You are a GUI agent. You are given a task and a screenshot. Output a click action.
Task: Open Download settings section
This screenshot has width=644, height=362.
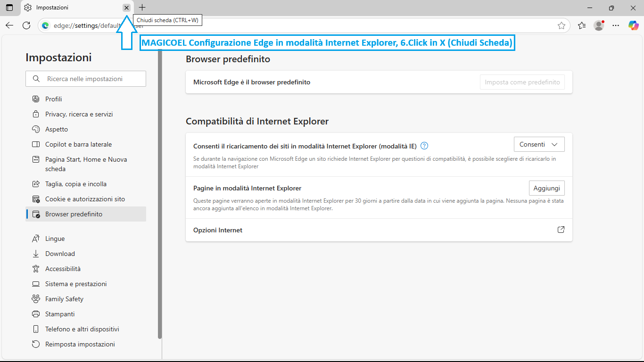tap(86, 254)
